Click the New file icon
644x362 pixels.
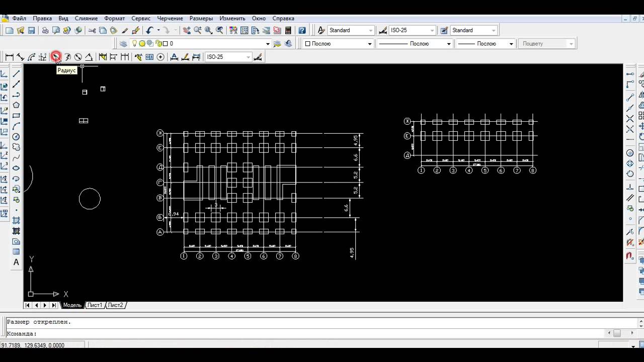(9, 30)
